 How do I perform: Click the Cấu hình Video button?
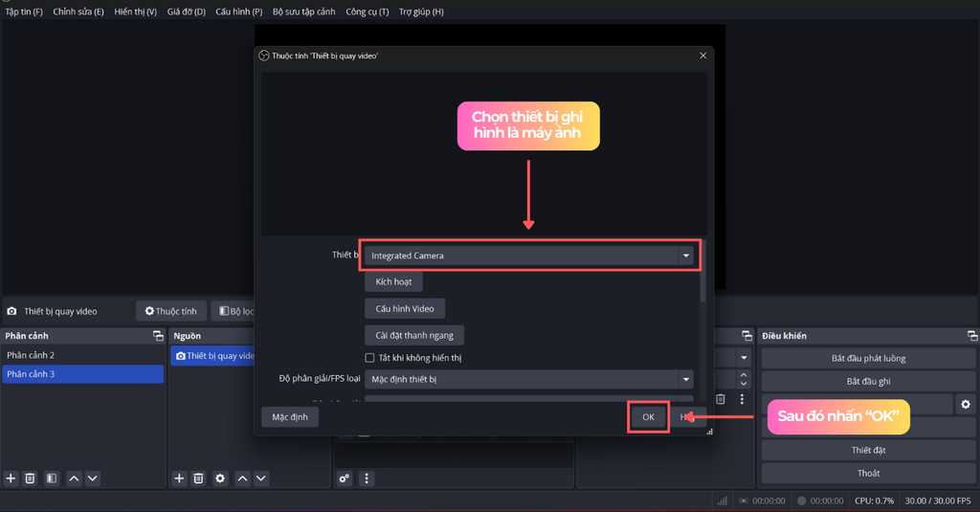tap(405, 309)
